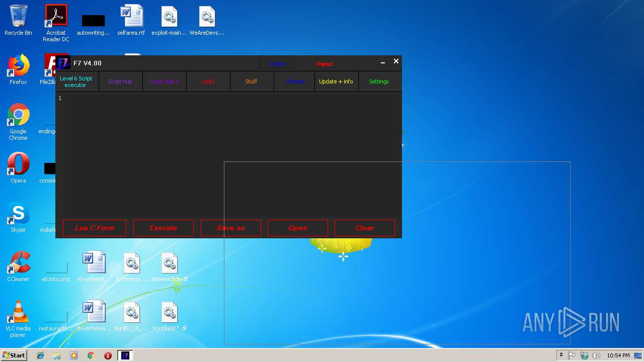Launch Skype from the desktop
Image resolution: width=644 pixels, height=362 pixels.
[18, 217]
